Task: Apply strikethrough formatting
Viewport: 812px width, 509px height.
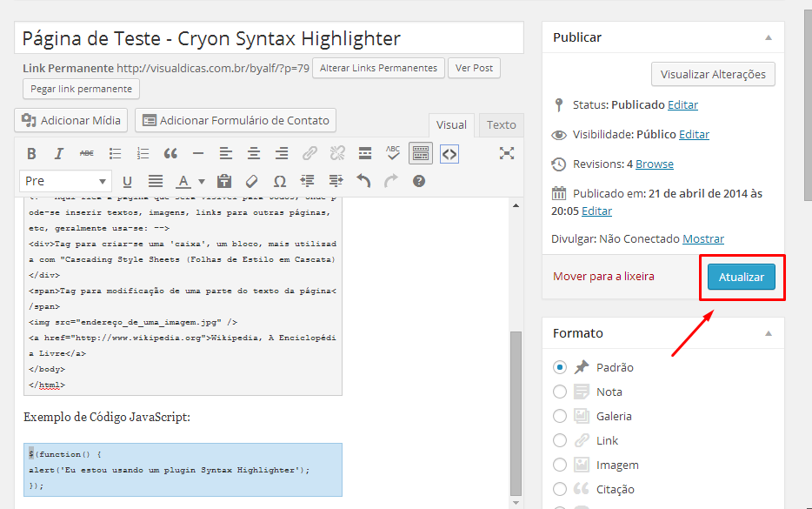Action: 87,153
